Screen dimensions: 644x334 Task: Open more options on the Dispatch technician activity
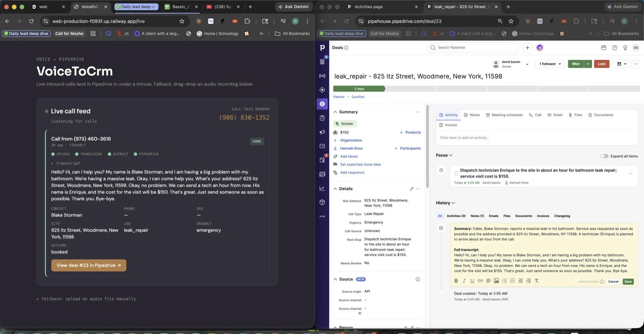631,173
